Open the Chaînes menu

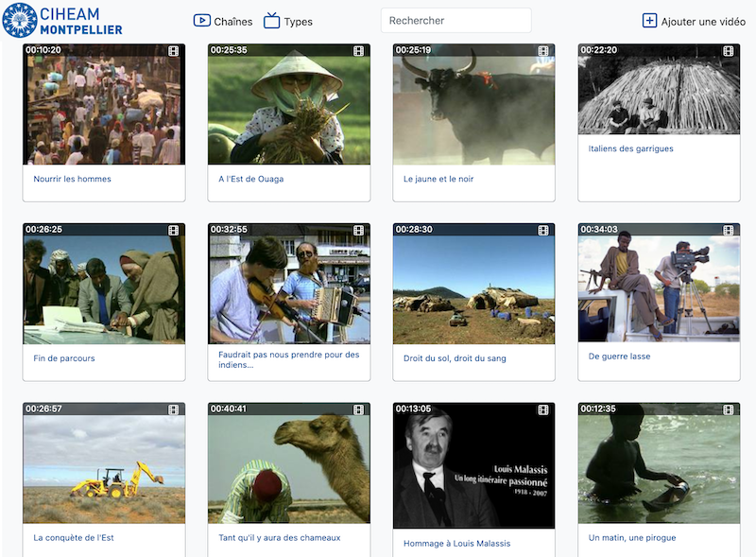(x=223, y=21)
